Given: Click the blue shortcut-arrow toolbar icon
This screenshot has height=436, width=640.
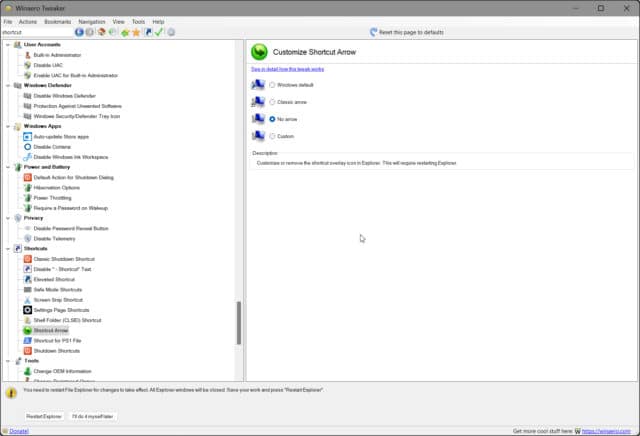Looking at the screenshot, I should (x=148, y=32).
